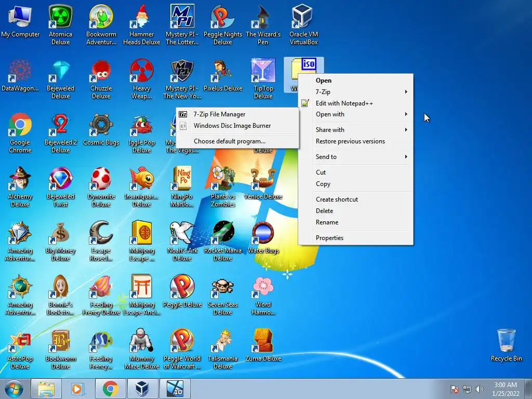The width and height of the screenshot is (532, 399).
Task: Click Show desktop button at taskbar end
Action: [x=528, y=389]
